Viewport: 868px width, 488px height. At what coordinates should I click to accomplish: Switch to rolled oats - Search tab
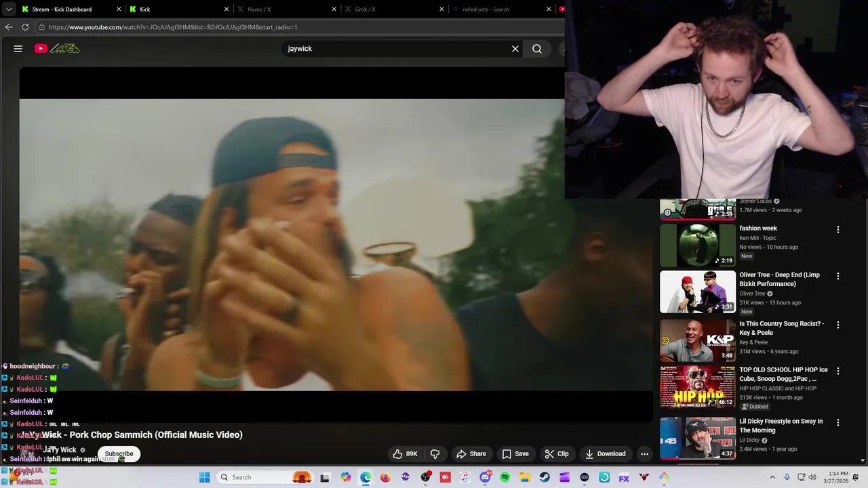click(x=501, y=9)
